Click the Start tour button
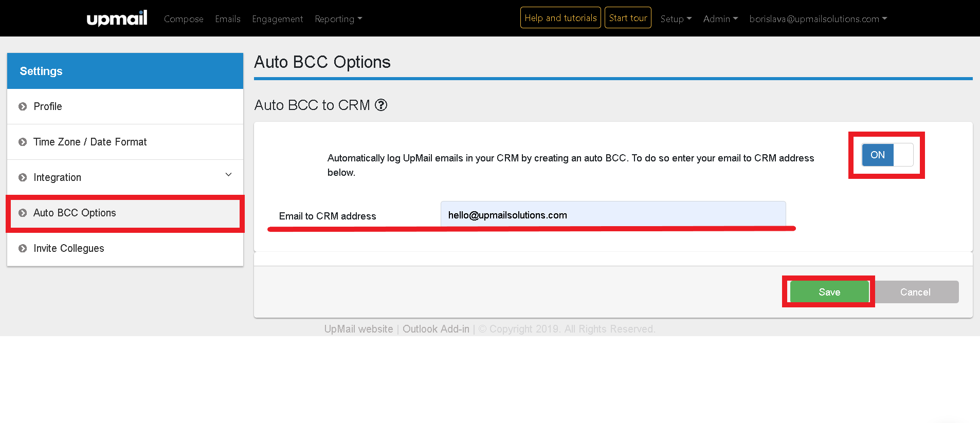 coord(628,18)
